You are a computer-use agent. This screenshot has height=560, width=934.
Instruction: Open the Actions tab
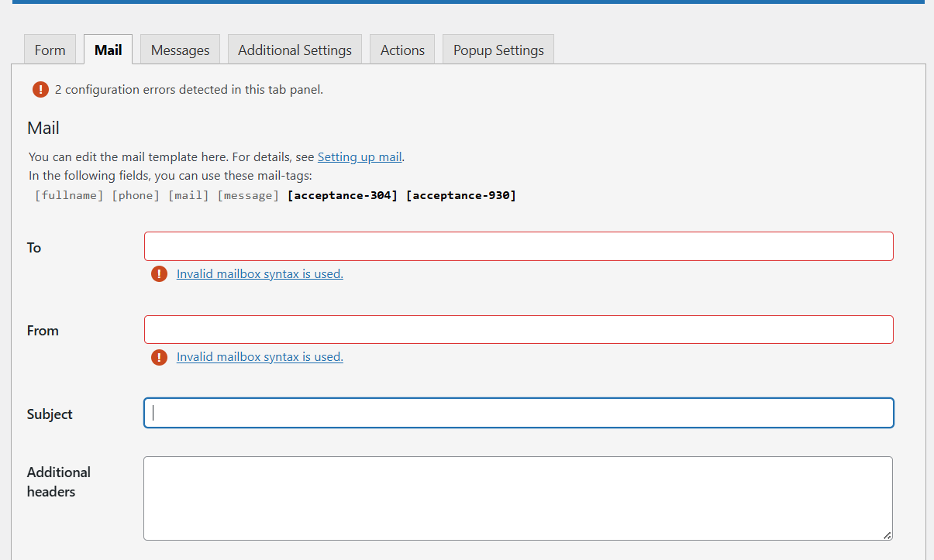pos(402,50)
